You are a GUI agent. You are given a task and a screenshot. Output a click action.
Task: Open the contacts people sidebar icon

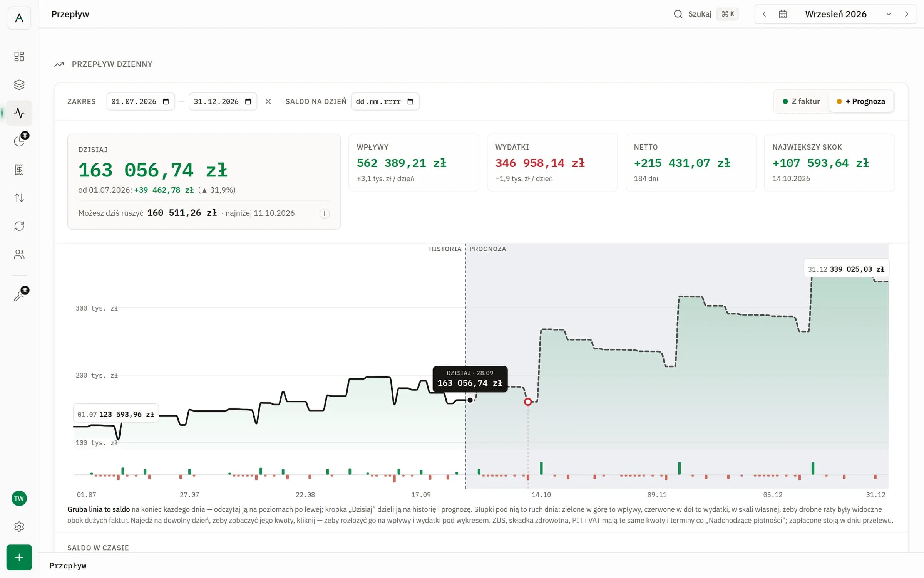[x=19, y=254]
